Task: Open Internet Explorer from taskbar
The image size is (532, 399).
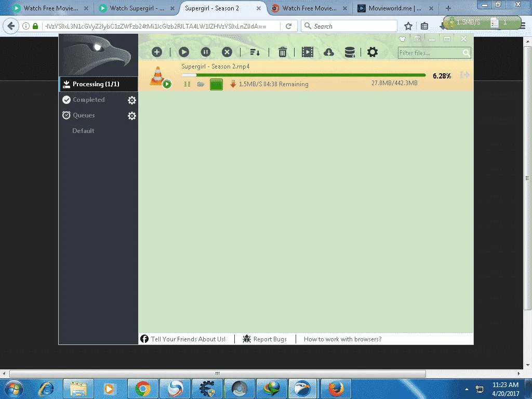Action: [46, 389]
